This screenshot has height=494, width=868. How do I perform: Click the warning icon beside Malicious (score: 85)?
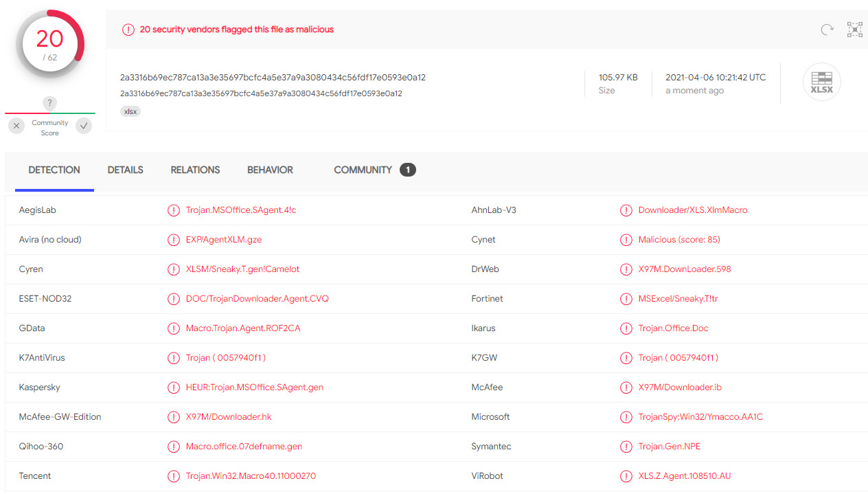pyautogui.click(x=626, y=240)
